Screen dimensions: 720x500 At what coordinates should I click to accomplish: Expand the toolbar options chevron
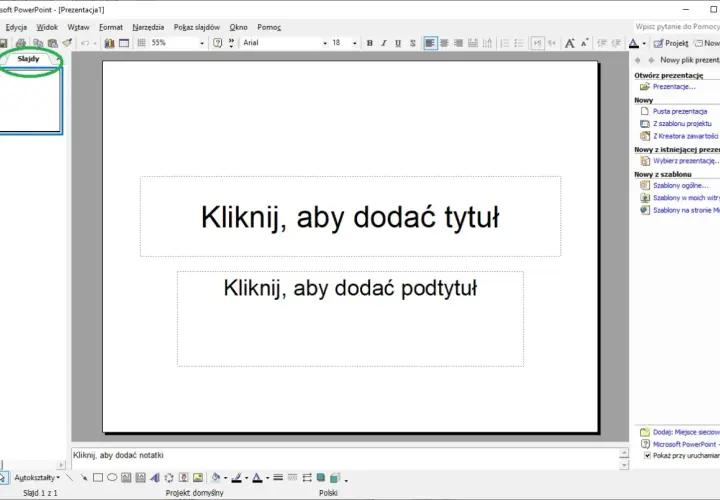(x=231, y=43)
